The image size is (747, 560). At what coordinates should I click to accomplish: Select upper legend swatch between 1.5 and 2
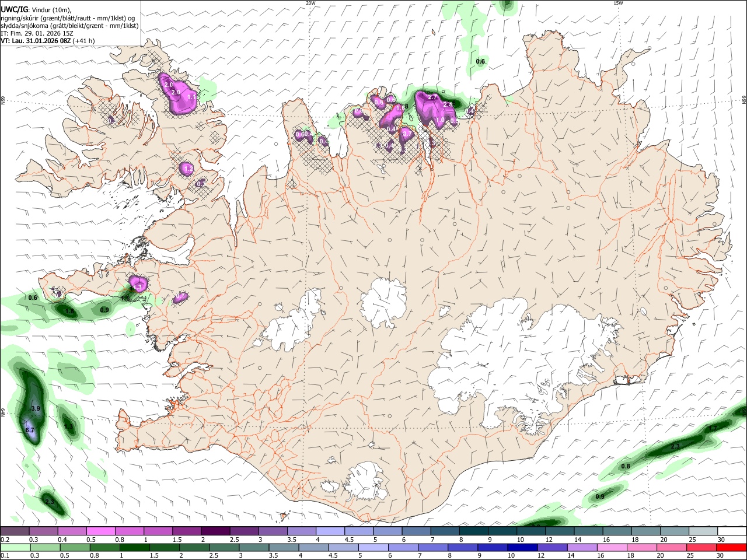pyautogui.click(x=186, y=531)
